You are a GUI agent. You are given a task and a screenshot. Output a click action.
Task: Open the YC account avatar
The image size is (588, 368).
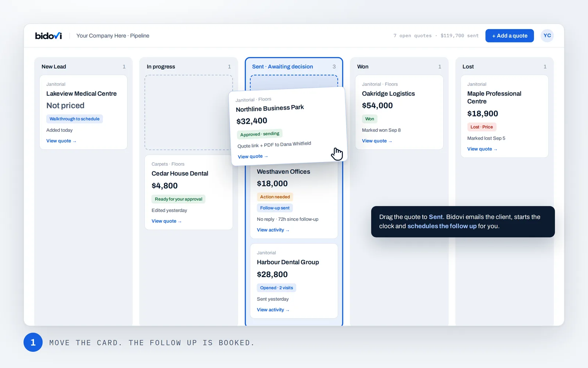point(547,36)
